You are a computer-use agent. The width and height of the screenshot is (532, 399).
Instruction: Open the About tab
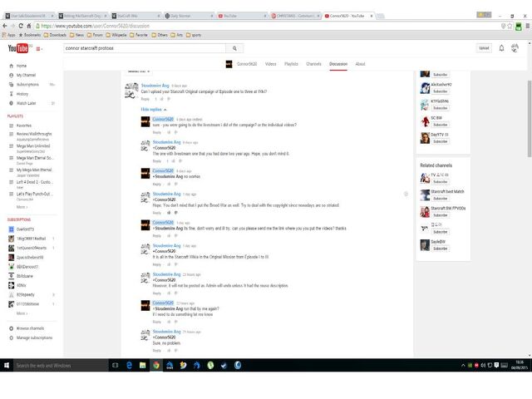tap(360, 64)
